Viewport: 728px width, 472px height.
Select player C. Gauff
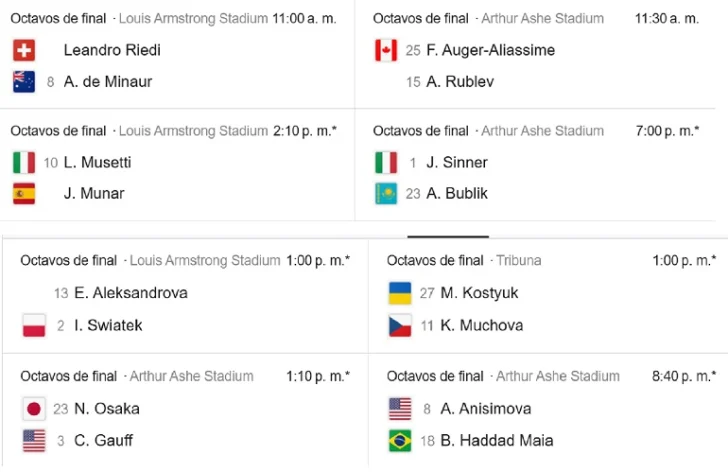point(103,440)
